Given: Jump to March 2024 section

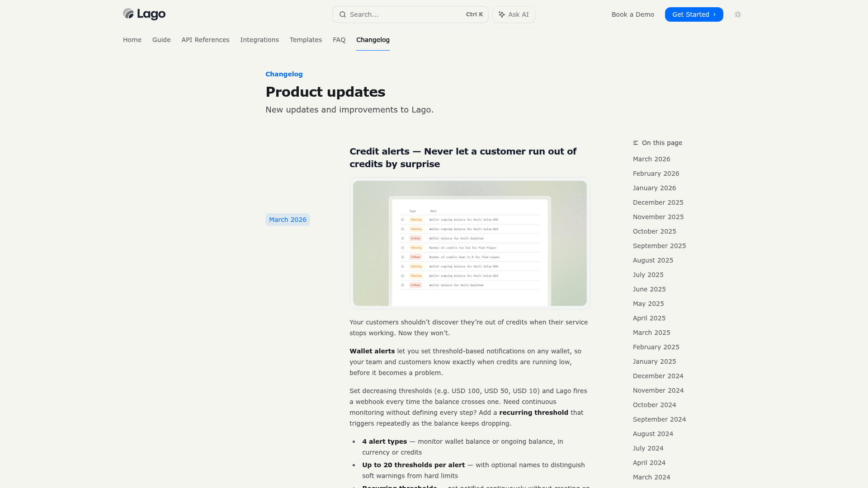Looking at the screenshot, I should pyautogui.click(x=651, y=477).
